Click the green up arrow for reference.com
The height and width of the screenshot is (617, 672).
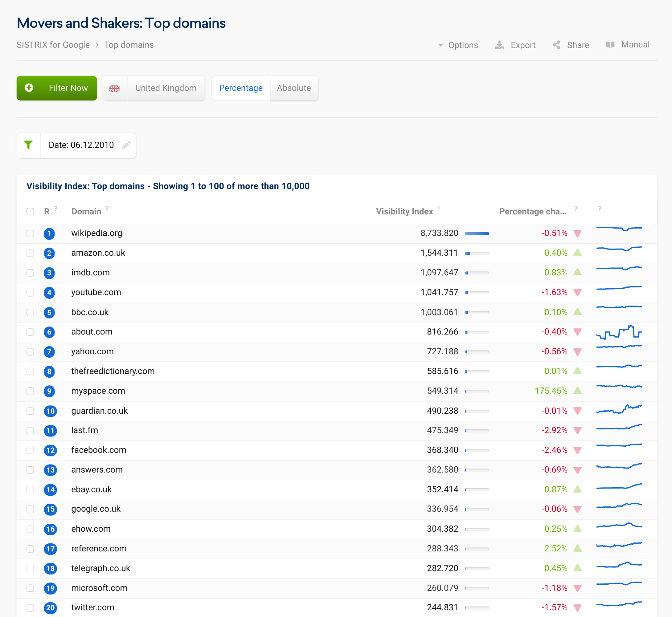tap(577, 548)
